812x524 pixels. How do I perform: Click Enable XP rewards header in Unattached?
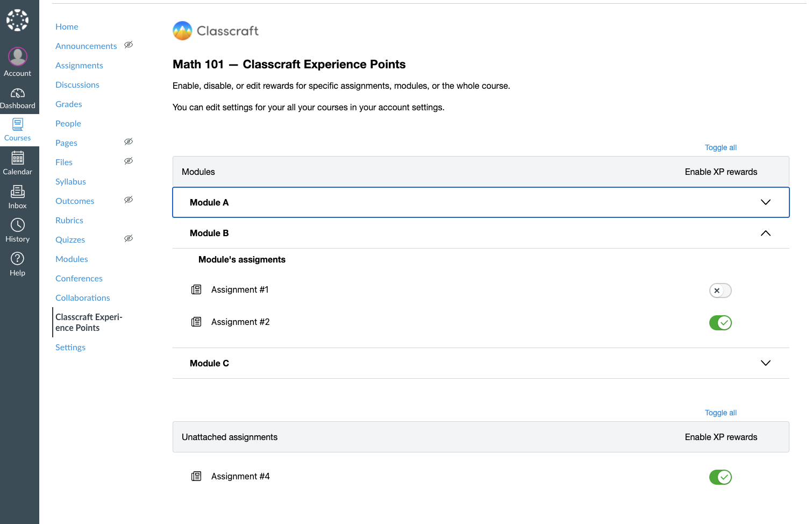pos(721,437)
